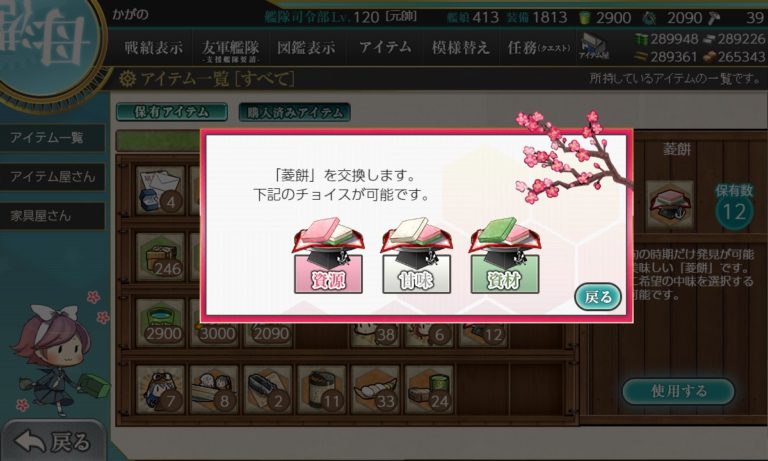The height and width of the screenshot is (461, 768).
Task: Click the canned item icon showing 11
Action: [321, 389]
